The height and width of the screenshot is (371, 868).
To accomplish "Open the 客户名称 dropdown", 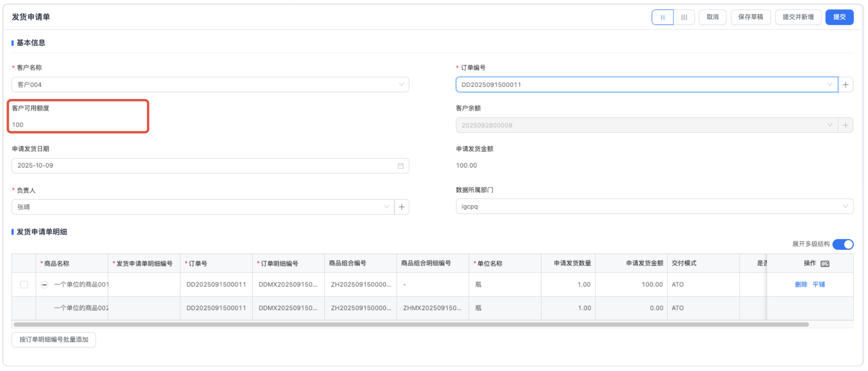I will [210, 85].
